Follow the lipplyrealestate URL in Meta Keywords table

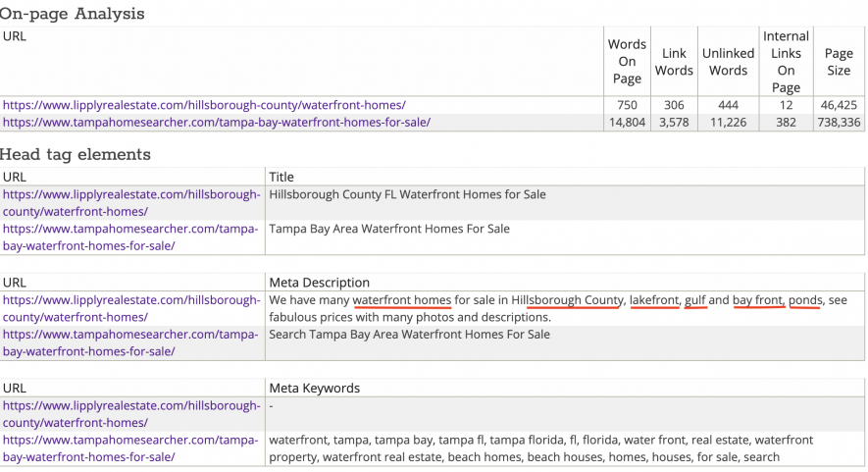(131, 414)
